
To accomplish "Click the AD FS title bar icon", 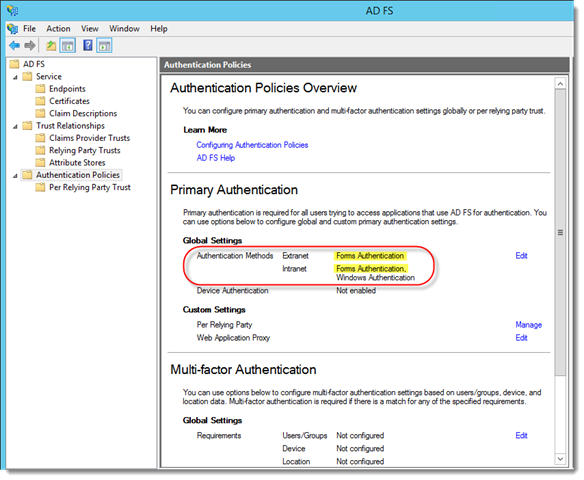I will [x=12, y=10].
